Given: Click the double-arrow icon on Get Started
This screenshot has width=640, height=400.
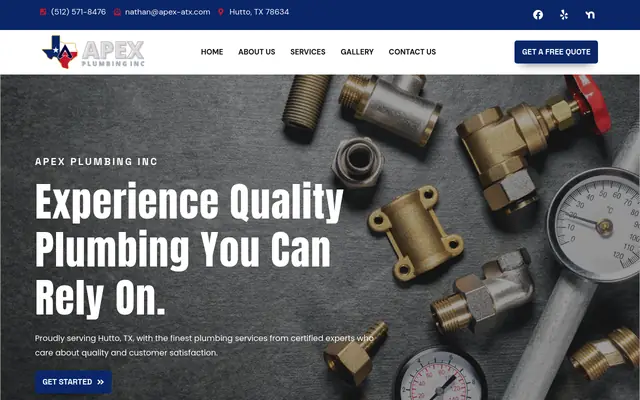Looking at the screenshot, I should (x=100, y=382).
